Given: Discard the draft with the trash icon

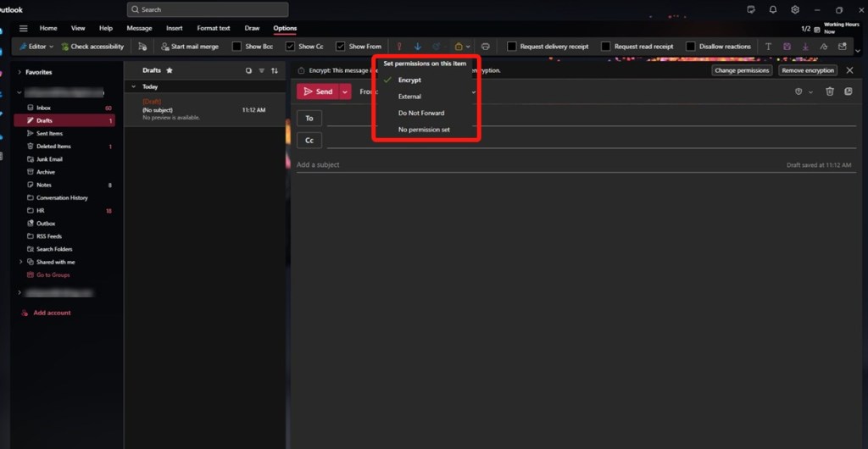Looking at the screenshot, I should tap(830, 91).
